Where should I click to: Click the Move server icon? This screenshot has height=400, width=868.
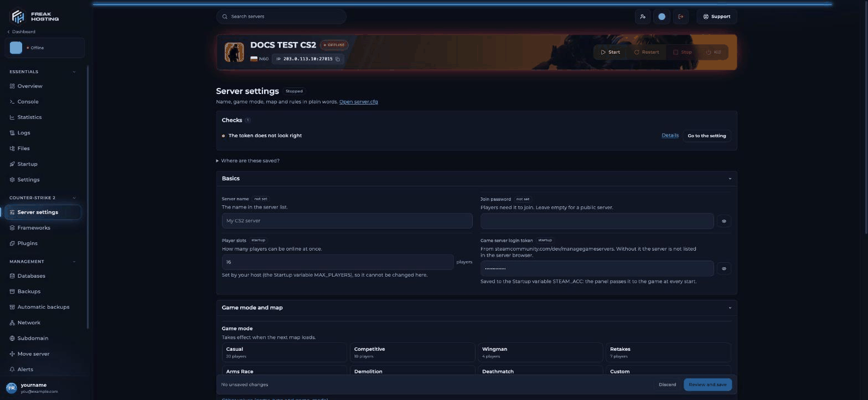point(12,354)
